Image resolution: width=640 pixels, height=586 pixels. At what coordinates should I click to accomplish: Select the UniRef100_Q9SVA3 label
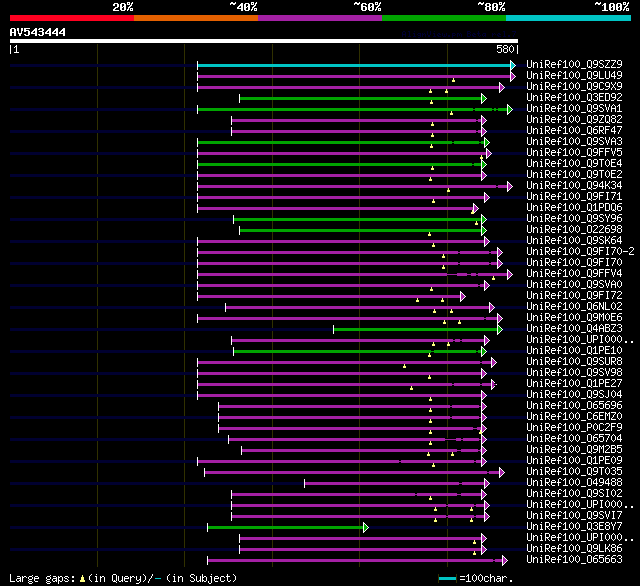tap(574, 142)
